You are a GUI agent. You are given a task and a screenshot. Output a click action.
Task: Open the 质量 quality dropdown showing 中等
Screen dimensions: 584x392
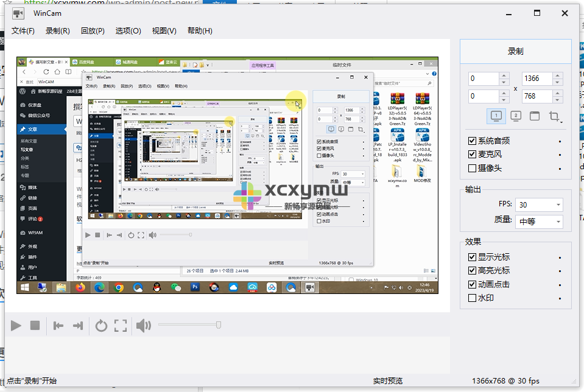(x=539, y=220)
